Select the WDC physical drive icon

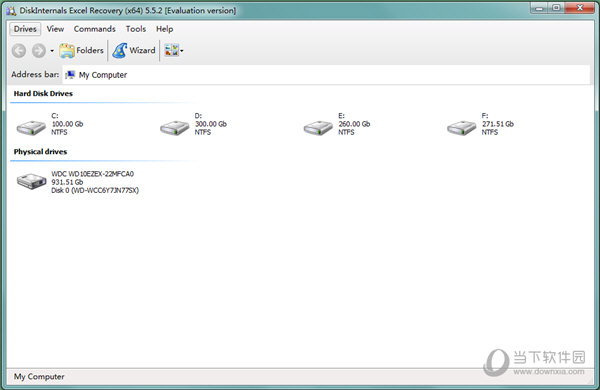(x=31, y=181)
